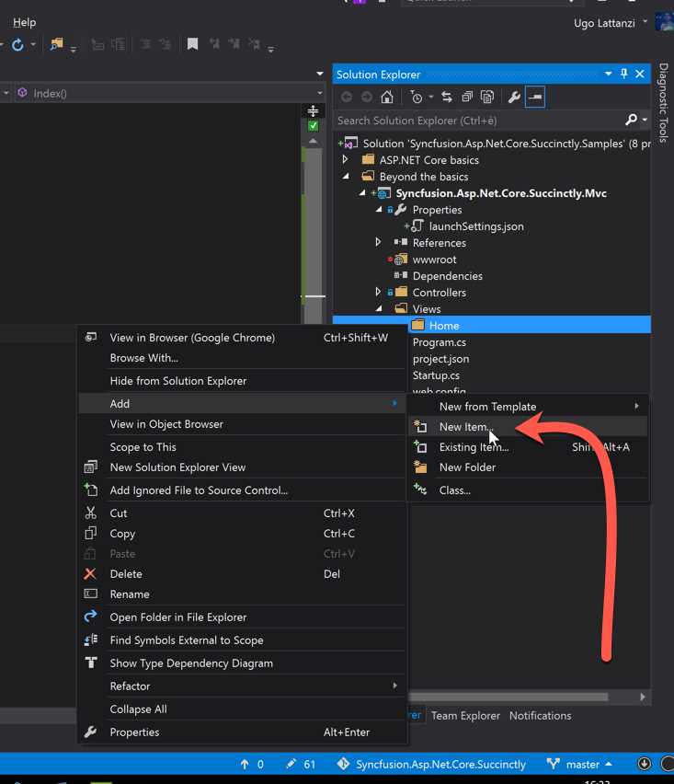This screenshot has height=784, width=674.
Task: Select Copy from context menu
Action: click(x=243, y=534)
